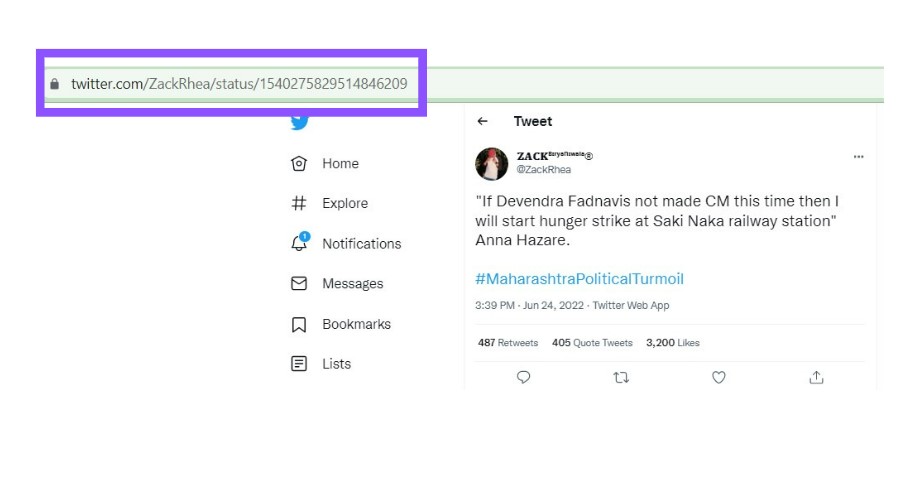The image size is (920, 478).
Task: Open the #MaharashtraPoliticalTurmoil hashtag link
Action: (579, 279)
